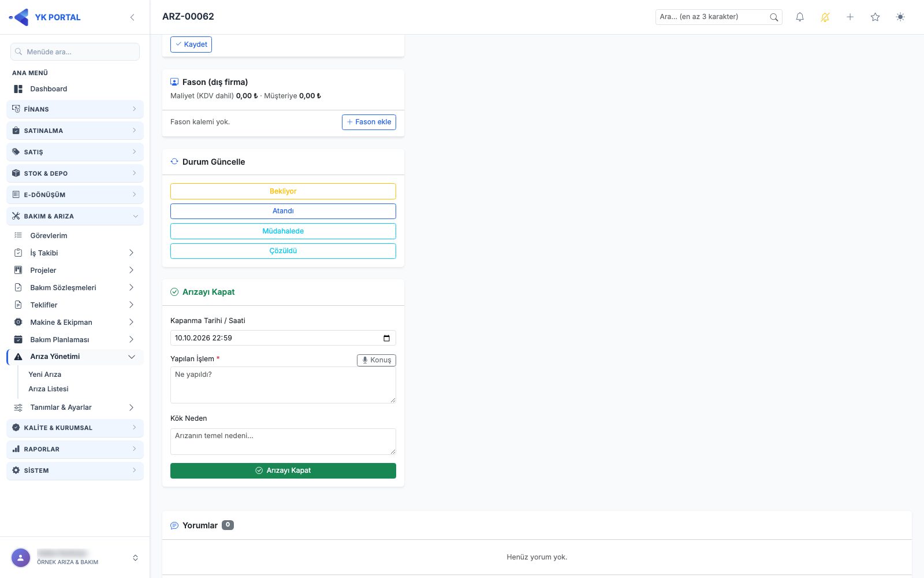Click the Konuş microphone button
The image size is (924, 578).
coord(377,360)
